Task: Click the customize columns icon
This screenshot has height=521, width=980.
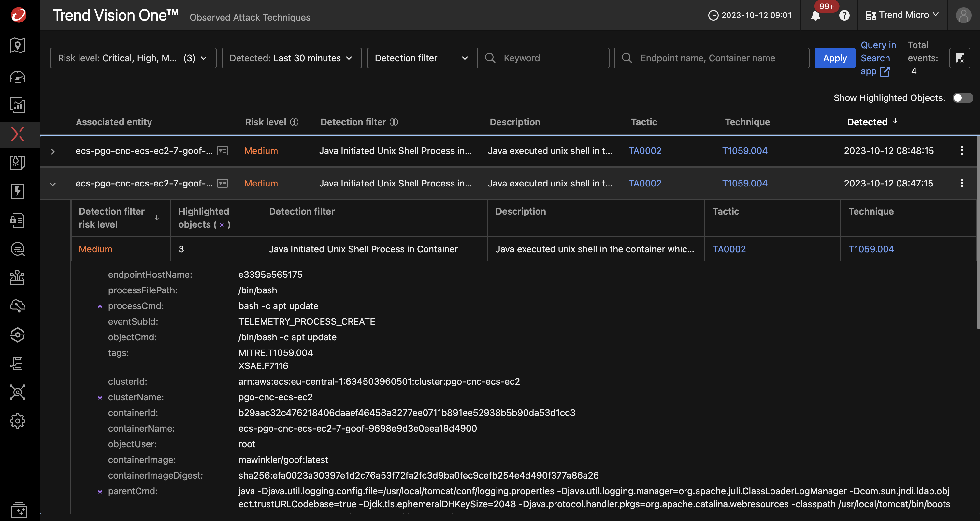Action: point(959,58)
